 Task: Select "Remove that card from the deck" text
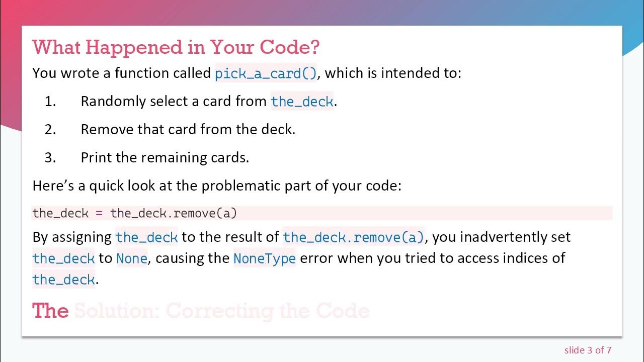coord(188,130)
